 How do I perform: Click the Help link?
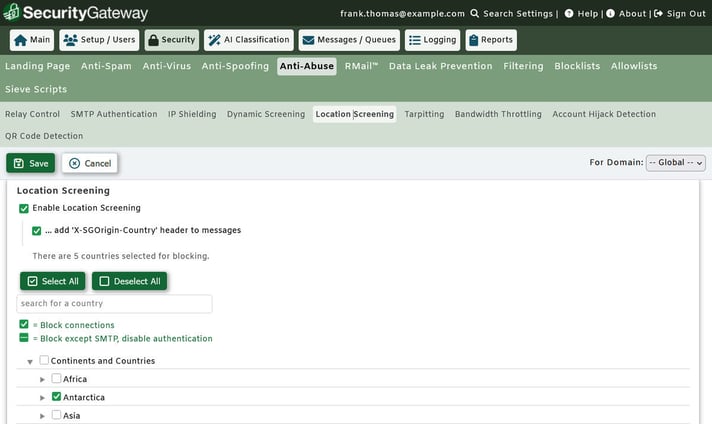pos(588,14)
